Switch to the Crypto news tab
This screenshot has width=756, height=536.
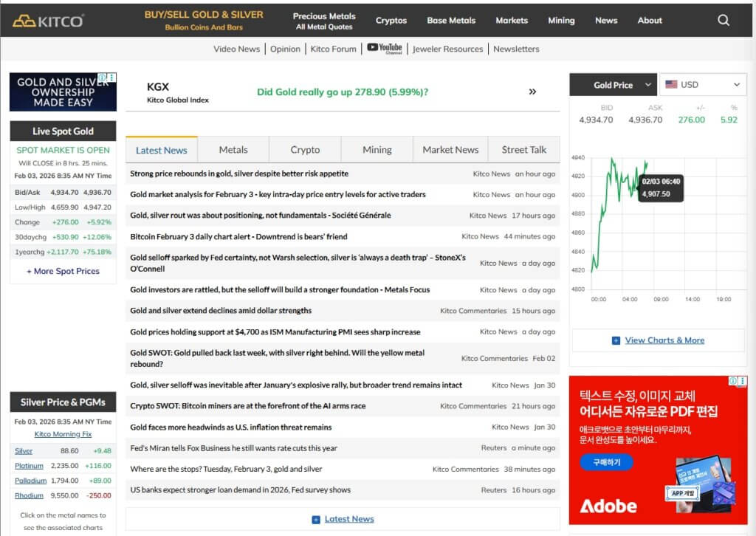click(305, 150)
